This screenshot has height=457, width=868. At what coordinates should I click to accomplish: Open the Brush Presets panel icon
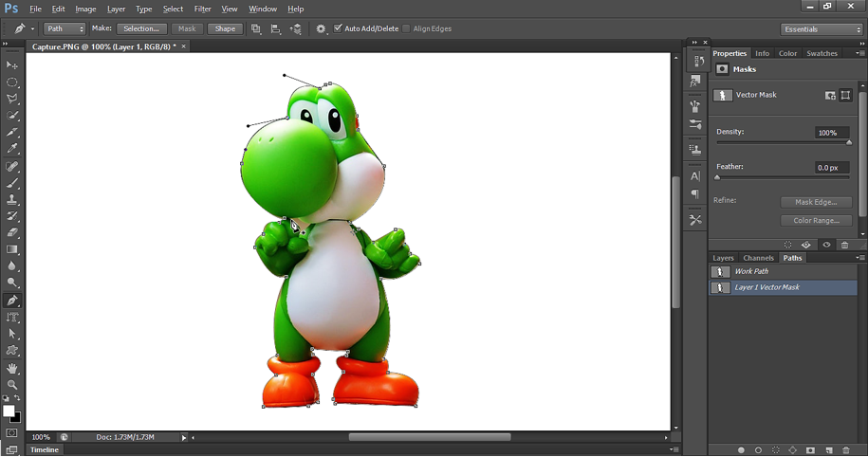tap(696, 124)
